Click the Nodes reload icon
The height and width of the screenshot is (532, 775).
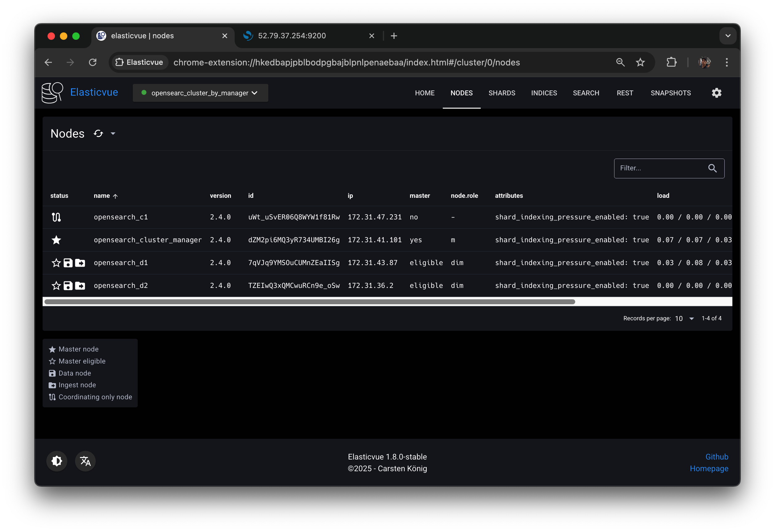[98, 134]
